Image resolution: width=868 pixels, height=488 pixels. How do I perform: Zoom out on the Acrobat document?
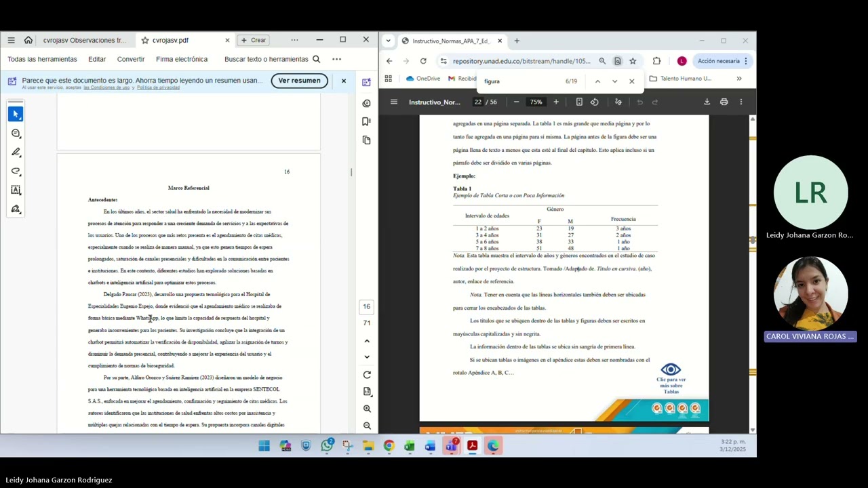coord(367,426)
